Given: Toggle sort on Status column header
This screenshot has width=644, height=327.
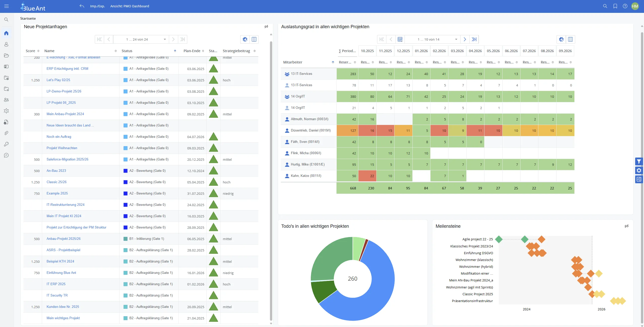Looking at the screenshot, I should pyautogui.click(x=175, y=51).
